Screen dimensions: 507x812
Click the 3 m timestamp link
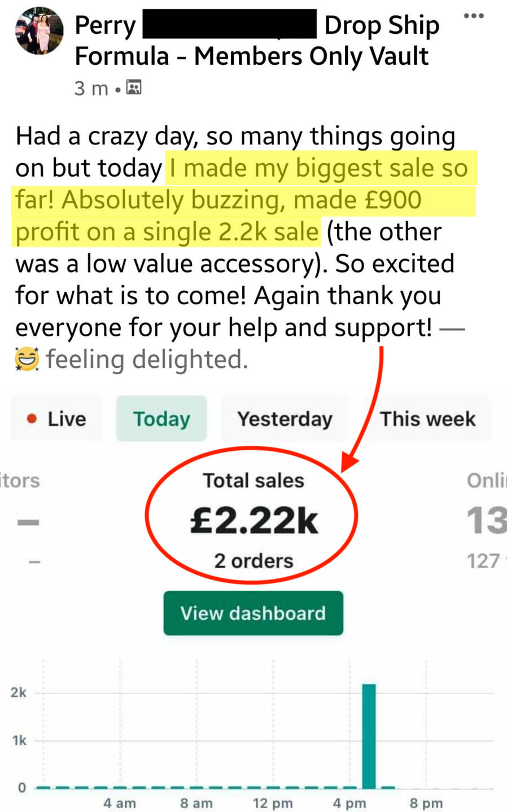90,88
